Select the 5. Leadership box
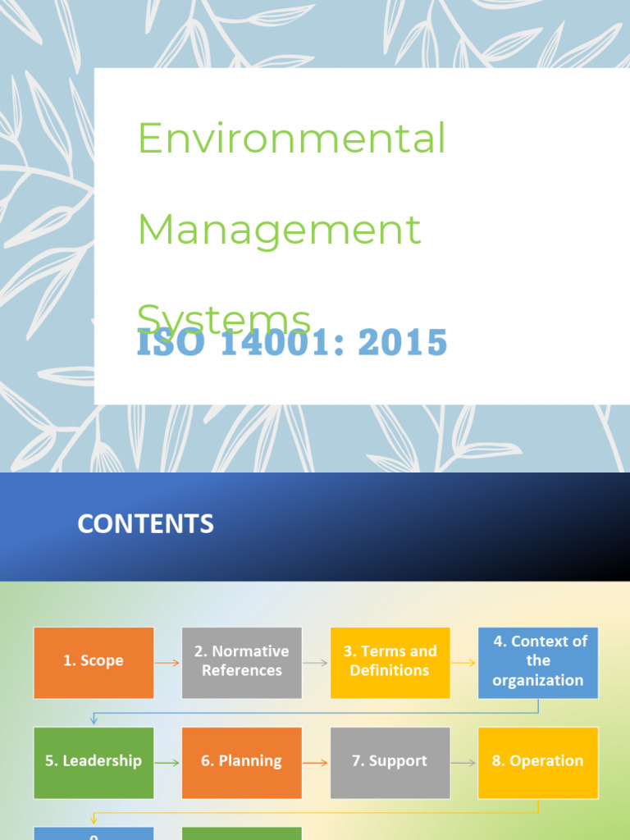630x840 pixels. pyautogui.click(x=94, y=763)
